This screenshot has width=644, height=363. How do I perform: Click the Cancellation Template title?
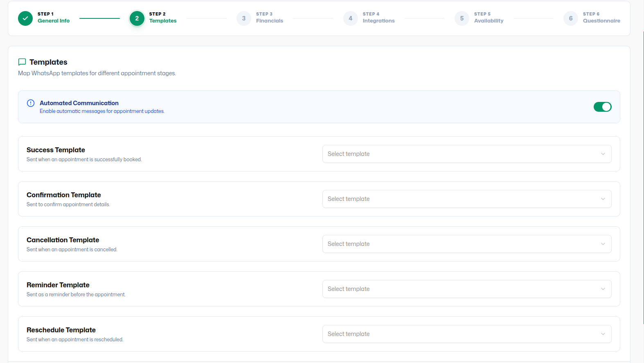coord(63,240)
